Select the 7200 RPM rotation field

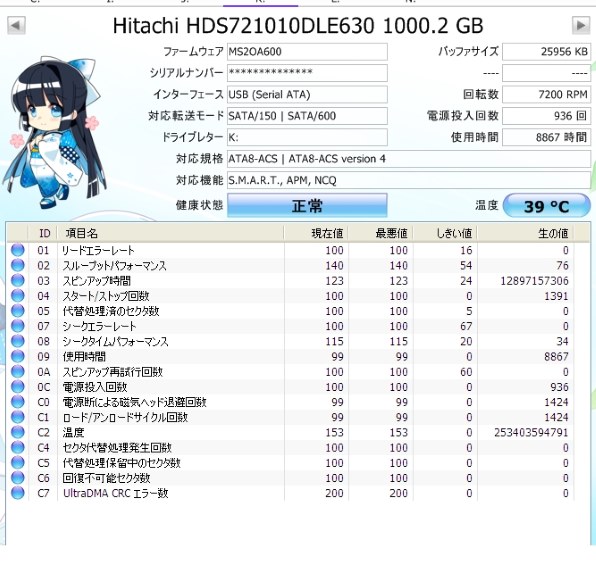[x=546, y=94]
